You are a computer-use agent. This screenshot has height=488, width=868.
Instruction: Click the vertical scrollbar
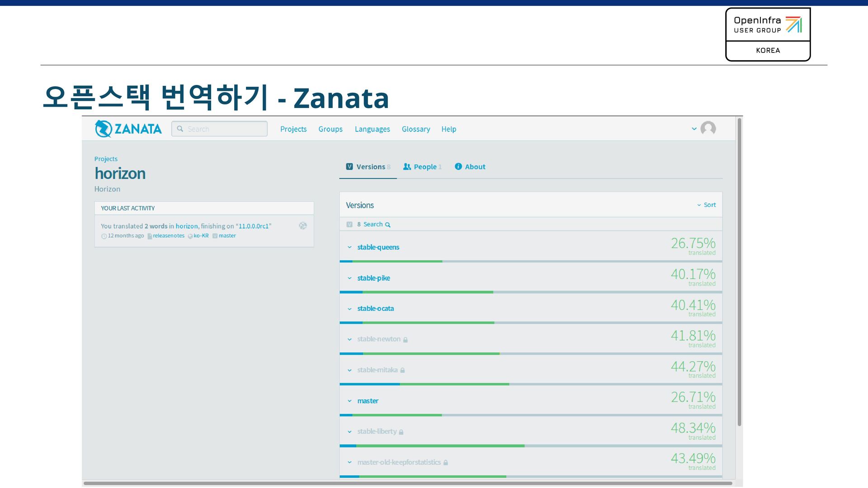pos(740,272)
